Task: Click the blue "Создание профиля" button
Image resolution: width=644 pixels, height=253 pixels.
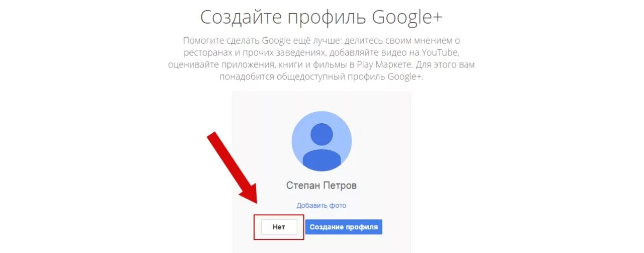Action: click(x=344, y=227)
